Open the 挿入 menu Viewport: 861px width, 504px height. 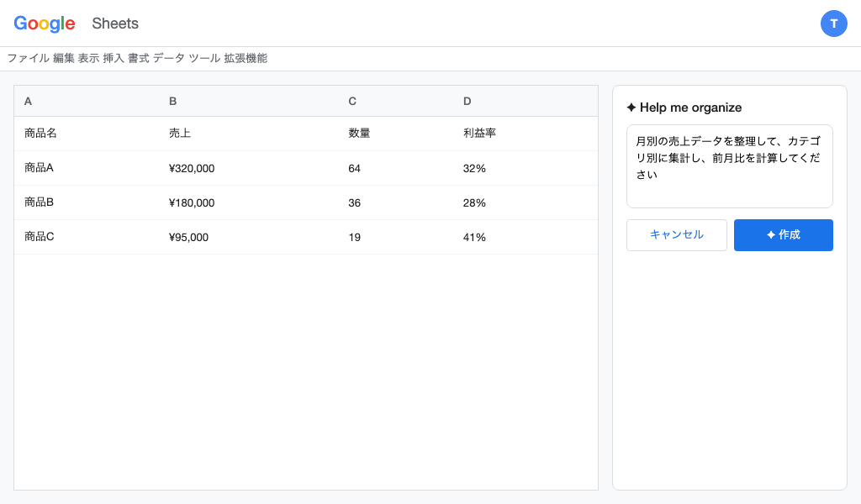pos(114,58)
